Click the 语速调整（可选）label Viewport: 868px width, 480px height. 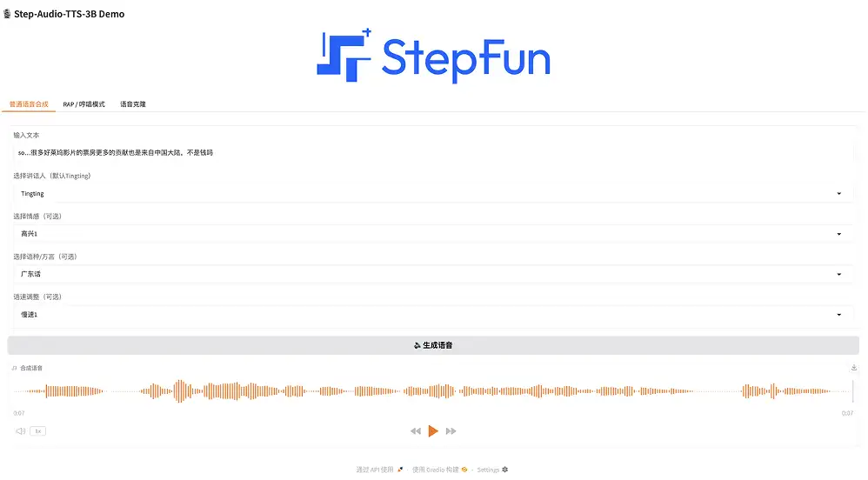[37, 297]
